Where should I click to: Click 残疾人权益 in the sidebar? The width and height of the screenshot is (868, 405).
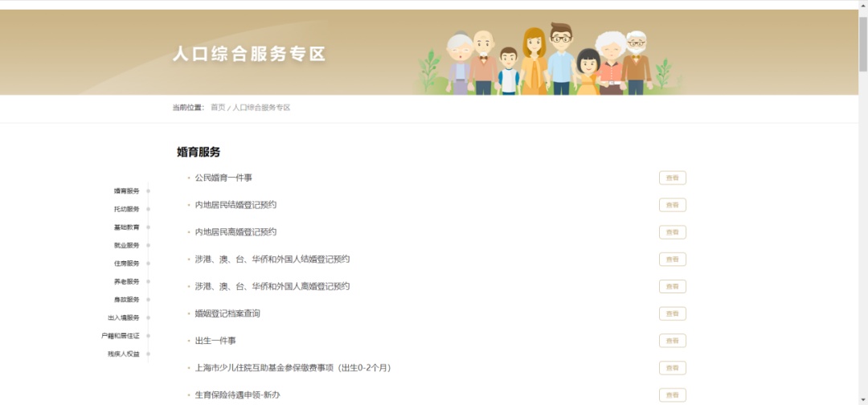(x=123, y=354)
